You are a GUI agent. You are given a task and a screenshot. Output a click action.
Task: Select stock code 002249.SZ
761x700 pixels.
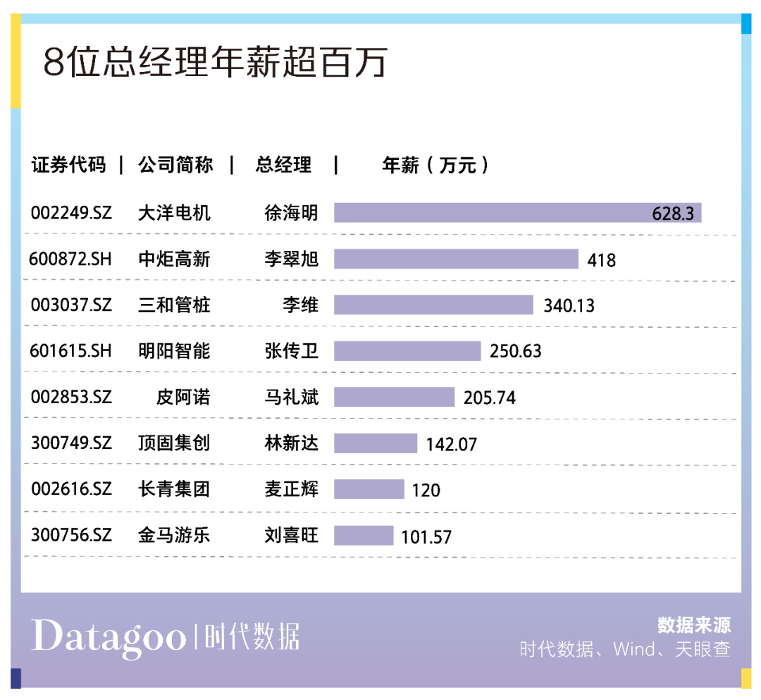(x=71, y=213)
